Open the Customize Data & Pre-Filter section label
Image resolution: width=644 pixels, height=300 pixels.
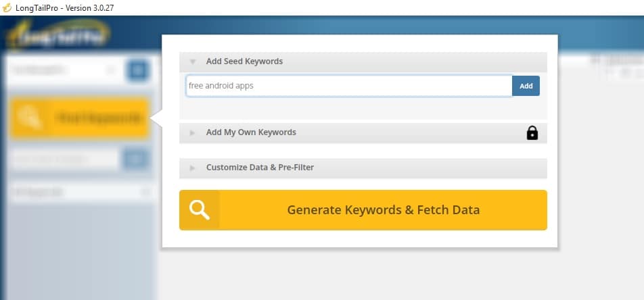coord(260,168)
